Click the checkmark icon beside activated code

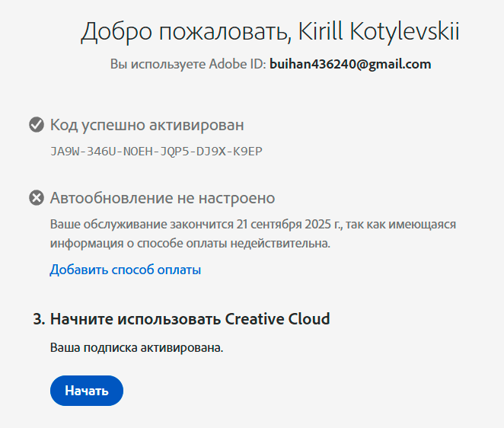pyautogui.click(x=37, y=124)
